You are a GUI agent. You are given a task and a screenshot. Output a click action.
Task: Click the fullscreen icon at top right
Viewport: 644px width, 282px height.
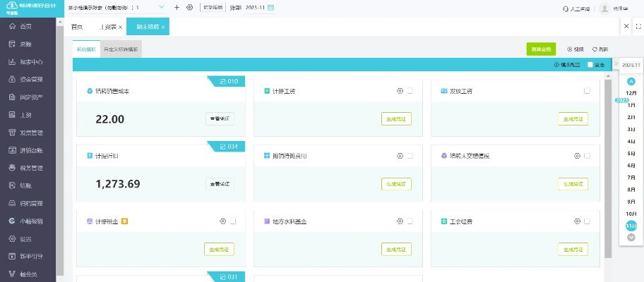tap(638, 27)
